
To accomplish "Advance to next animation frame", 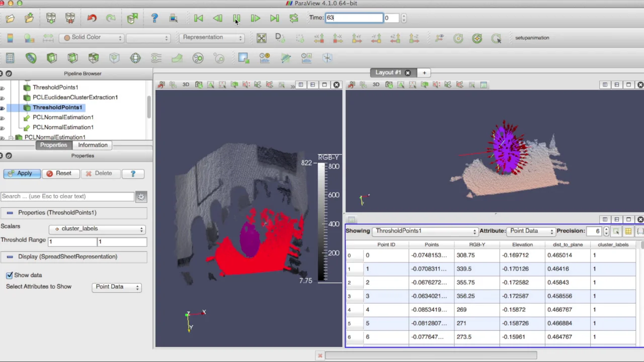I will (x=256, y=19).
